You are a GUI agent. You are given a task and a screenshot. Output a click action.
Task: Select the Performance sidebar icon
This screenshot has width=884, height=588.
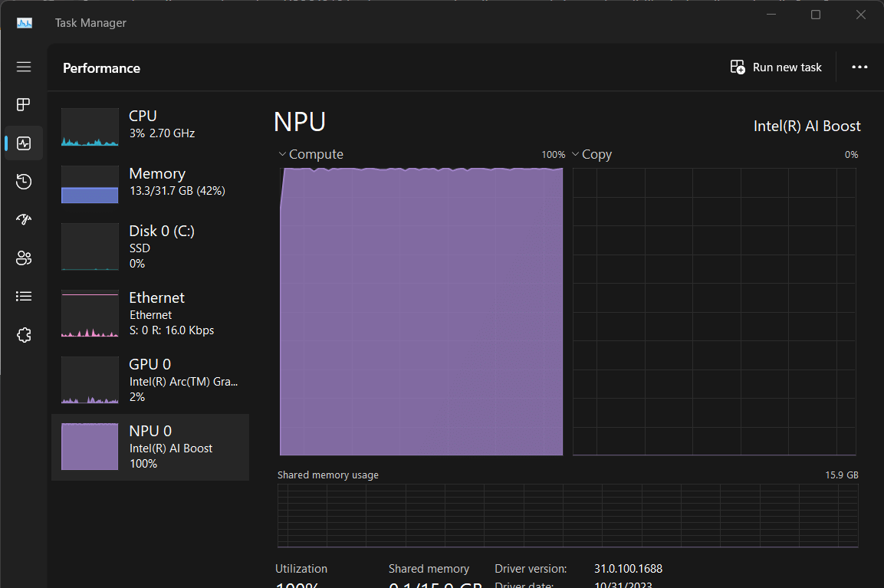pyautogui.click(x=24, y=143)
